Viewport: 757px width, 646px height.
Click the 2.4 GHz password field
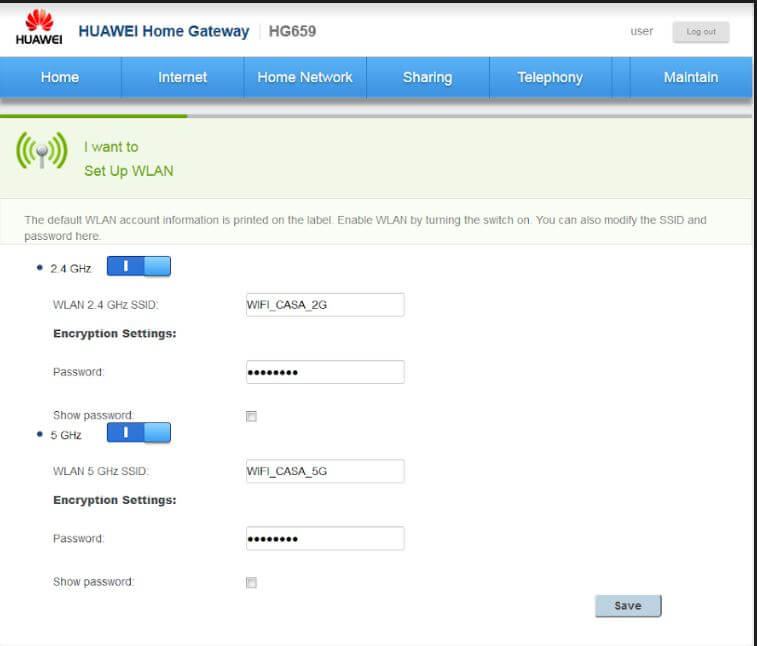[x=324, y=372]
